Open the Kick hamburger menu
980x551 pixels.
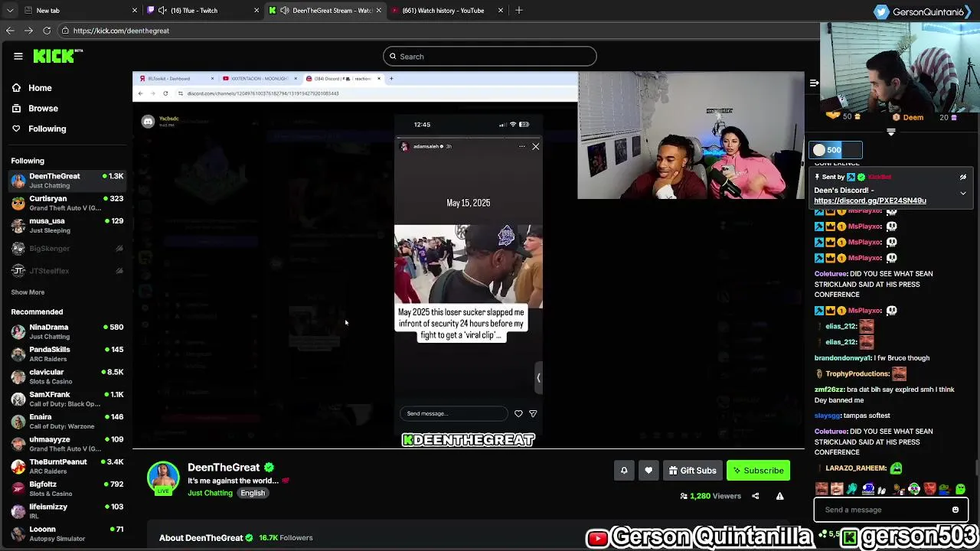(x=18, y=56)
